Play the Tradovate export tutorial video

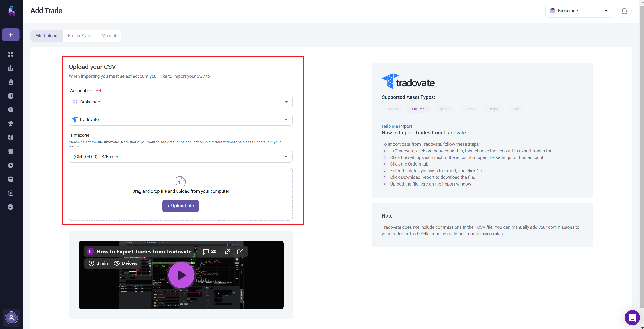tap(181, 275)
